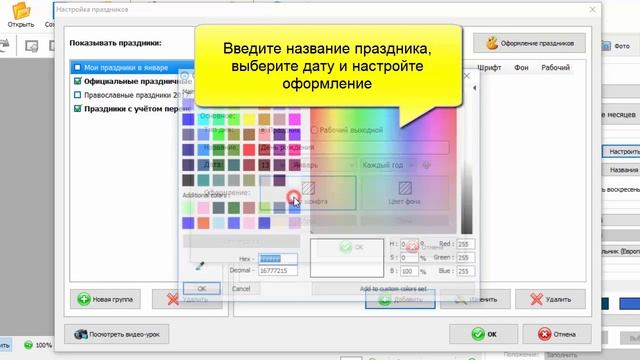Click the Hex value field
The height and width of the screenshot is (360, 640).
pyautogui.click(x=278, y=259)
